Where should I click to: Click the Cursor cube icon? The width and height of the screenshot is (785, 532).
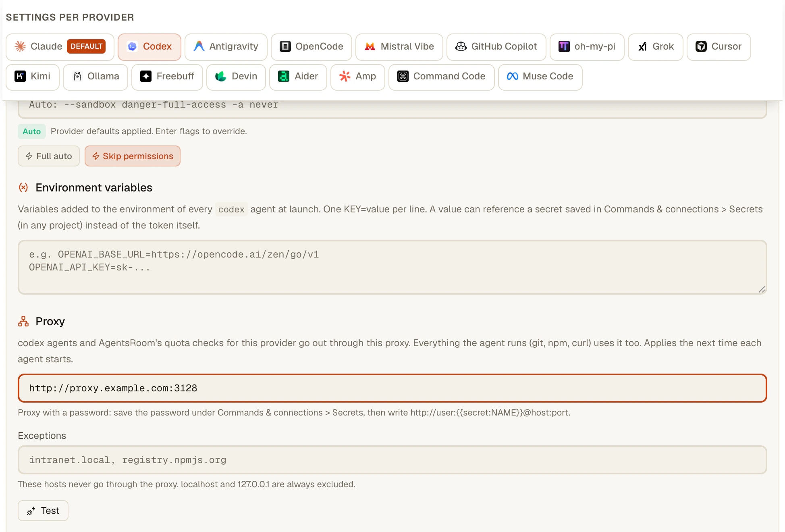pyautogui.click(x=701, y=46)
